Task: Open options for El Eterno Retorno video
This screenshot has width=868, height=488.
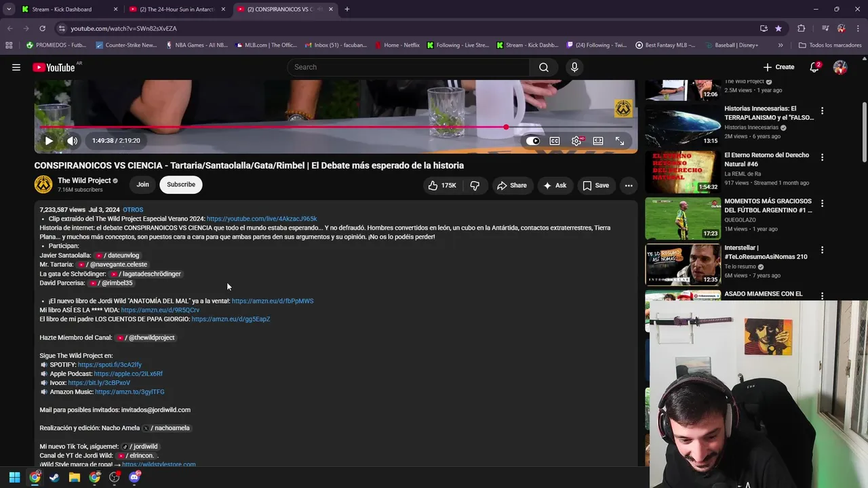Action: (822, 157)
